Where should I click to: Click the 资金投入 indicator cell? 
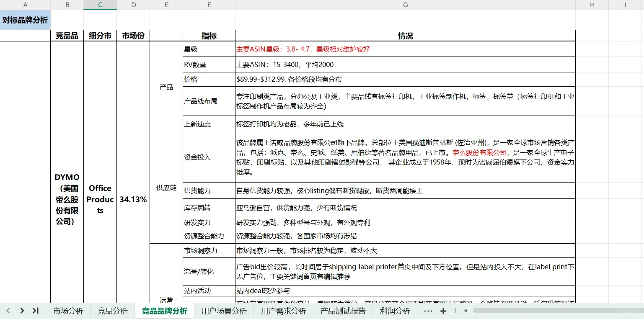point(209,157)
